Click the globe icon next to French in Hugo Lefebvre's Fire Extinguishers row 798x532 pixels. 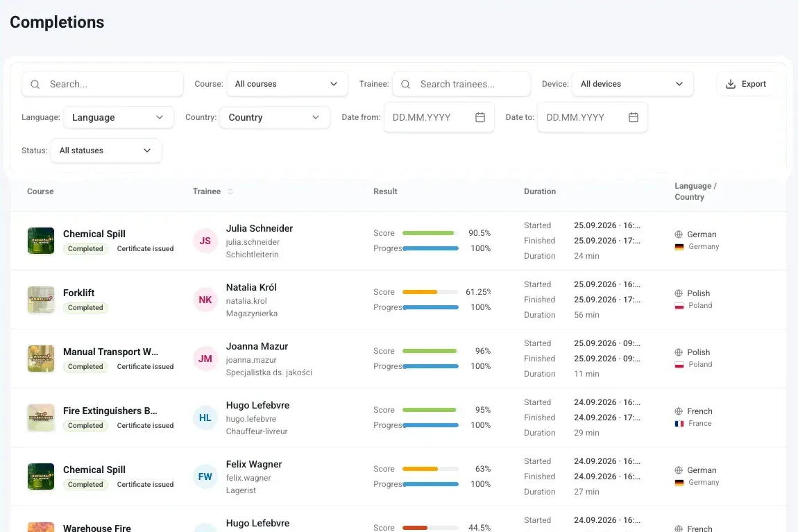[679, 411]
